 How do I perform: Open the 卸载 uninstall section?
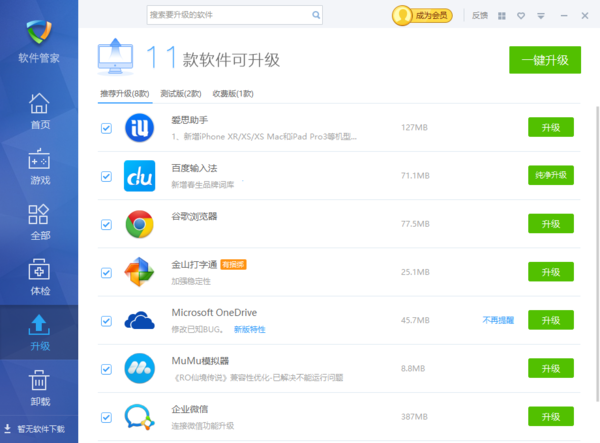coord(39,388)
